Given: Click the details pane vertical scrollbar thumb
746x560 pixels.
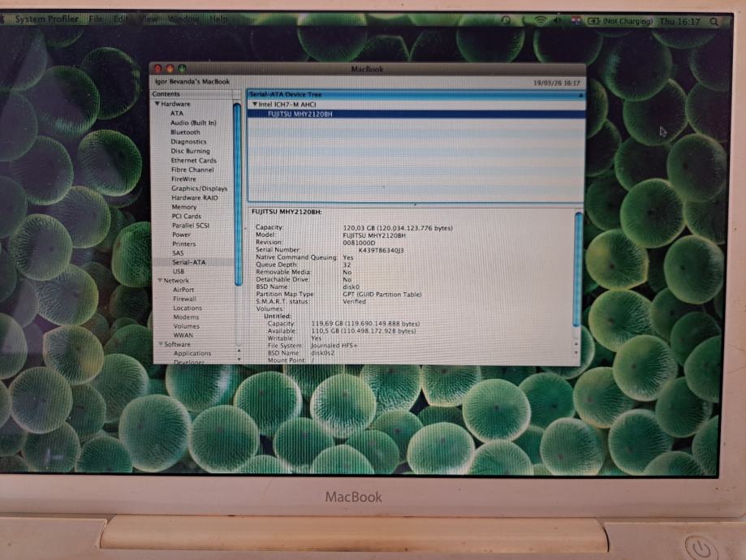Looking at the screenshot, I should 578,269.
